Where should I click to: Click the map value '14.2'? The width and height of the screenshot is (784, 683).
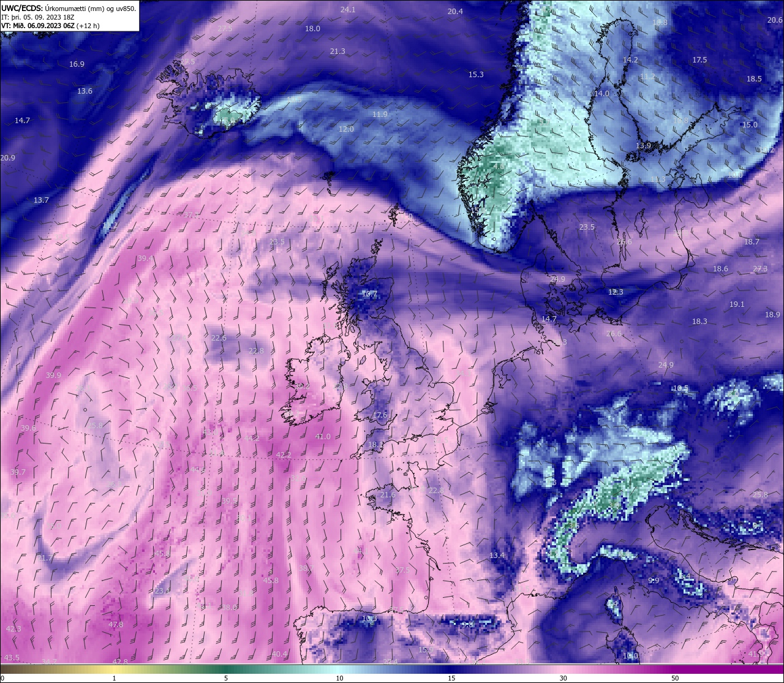[630, 60]
